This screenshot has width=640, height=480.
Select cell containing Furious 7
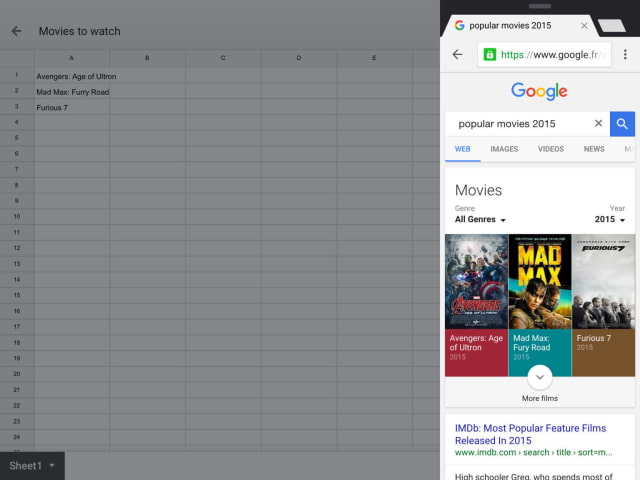[72, 107]
